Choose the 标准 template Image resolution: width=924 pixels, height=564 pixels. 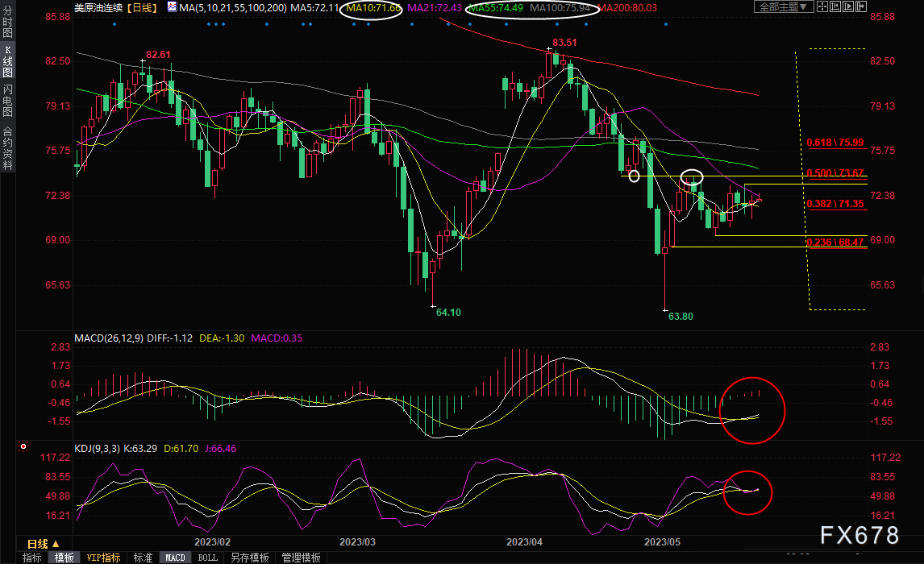[144, 558]
